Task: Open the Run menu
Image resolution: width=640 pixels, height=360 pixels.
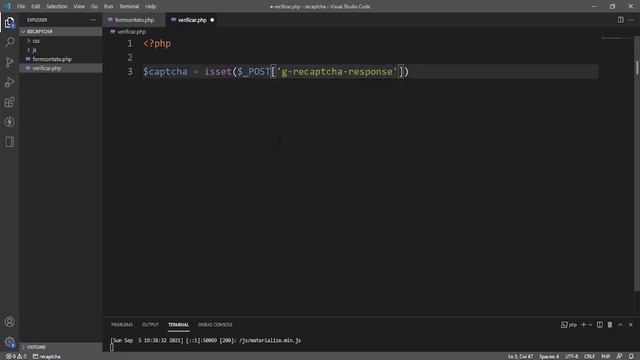Action: coord(108,6)
